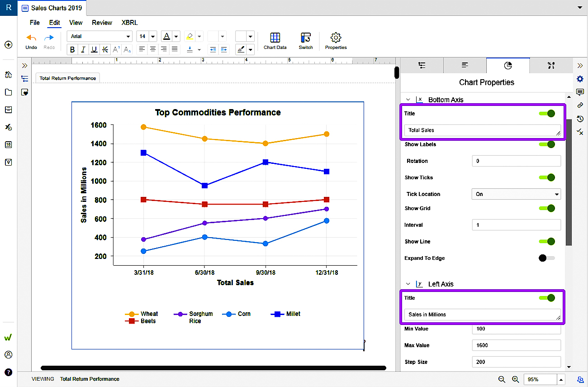
Task: Click the font color swatch button
Action: (x=166, y=36)
